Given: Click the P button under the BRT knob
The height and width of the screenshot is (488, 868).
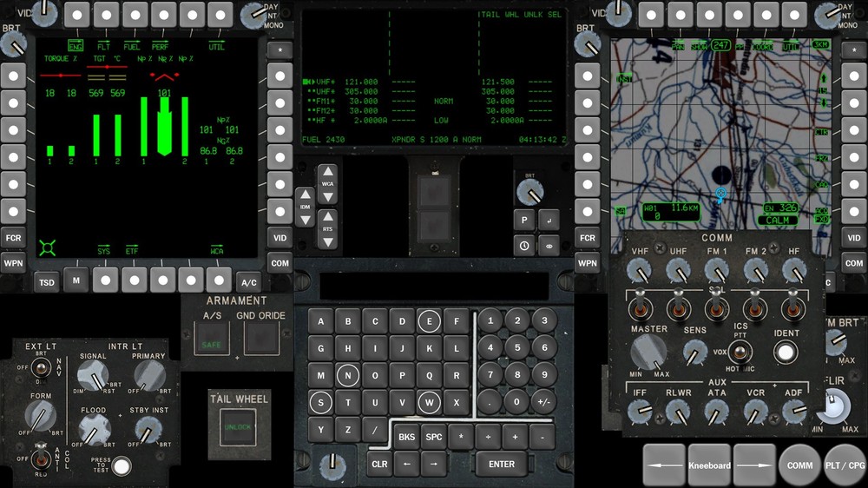Looking at the screenshot, I should 523,220.
